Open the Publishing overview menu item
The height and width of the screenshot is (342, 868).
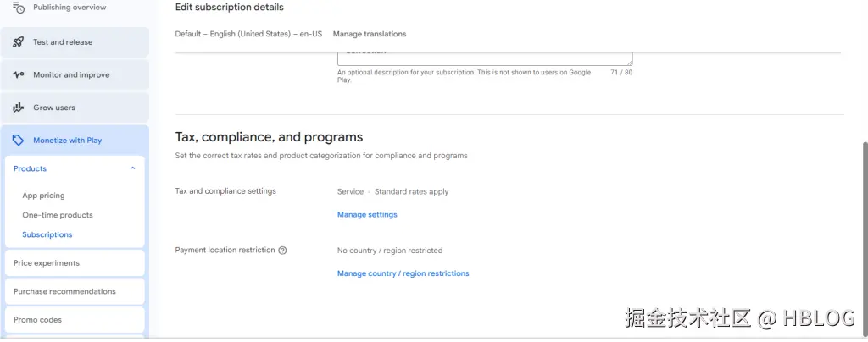(70, 8)
